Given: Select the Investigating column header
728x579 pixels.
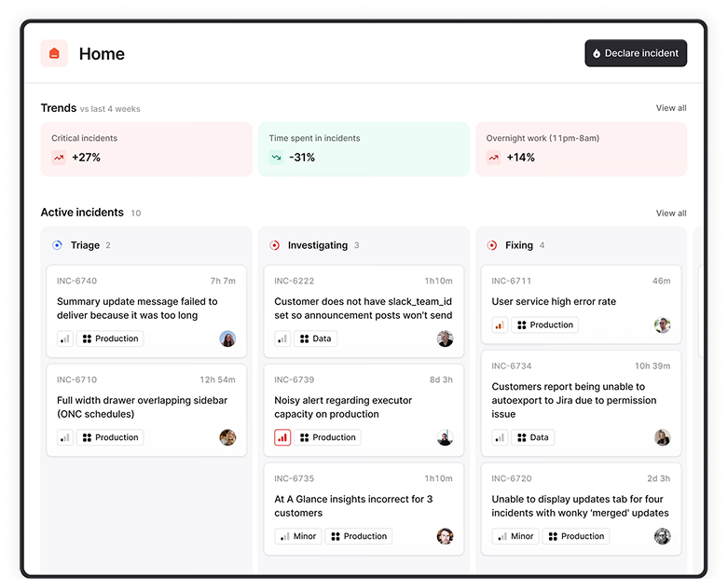Looking at the screenshot, I should (x=318, y=245).
